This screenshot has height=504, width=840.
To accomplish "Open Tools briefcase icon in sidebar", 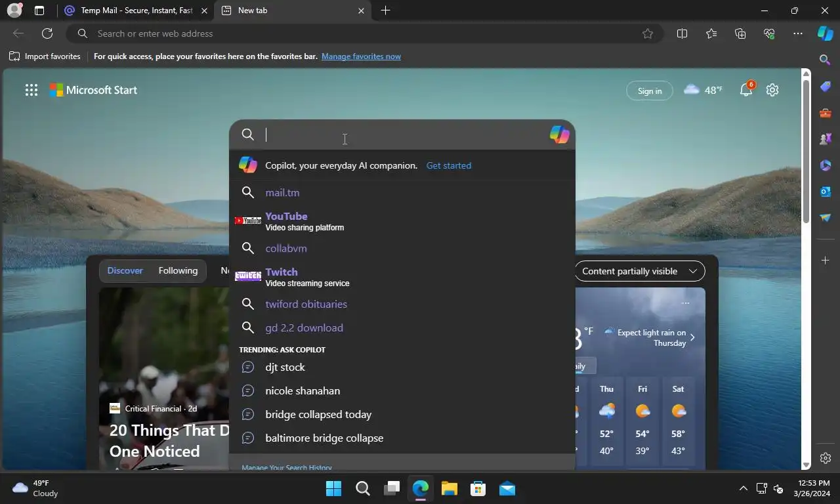I will coord(826,113).
